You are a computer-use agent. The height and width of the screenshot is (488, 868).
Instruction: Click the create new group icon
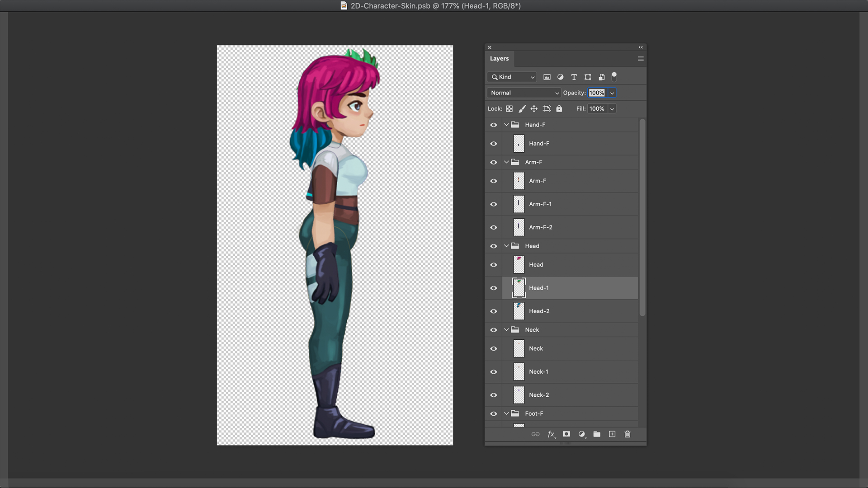[597, 434]
